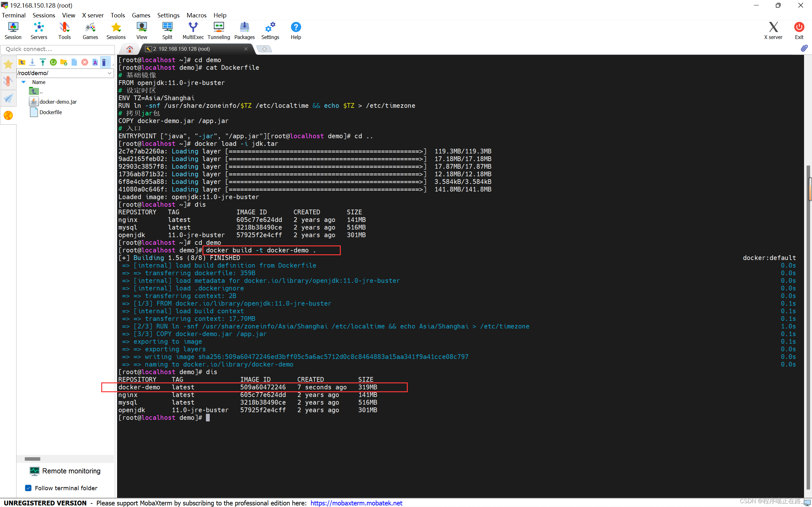The image size is (812, 507).
Task: Click the Session icon in toolbar
Action: coord(12,30)
